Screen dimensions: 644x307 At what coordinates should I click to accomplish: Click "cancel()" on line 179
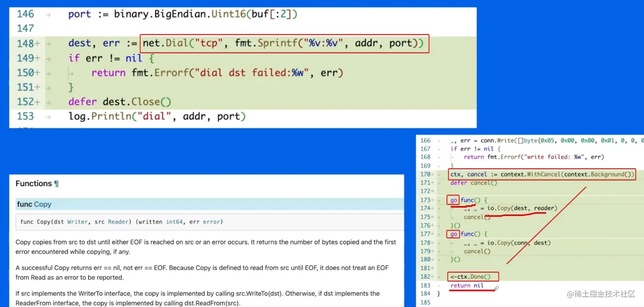point(477,251)
